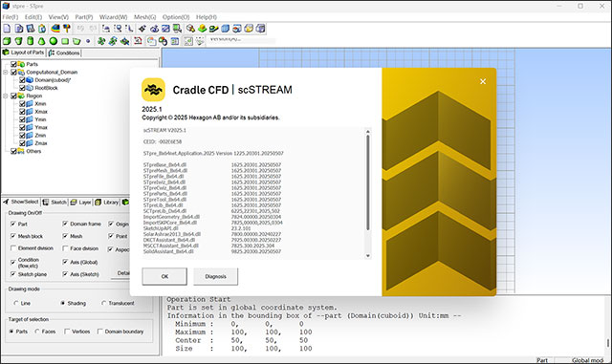
Task: Click the yellow box on green base icon
Action: tap(202, 29)
